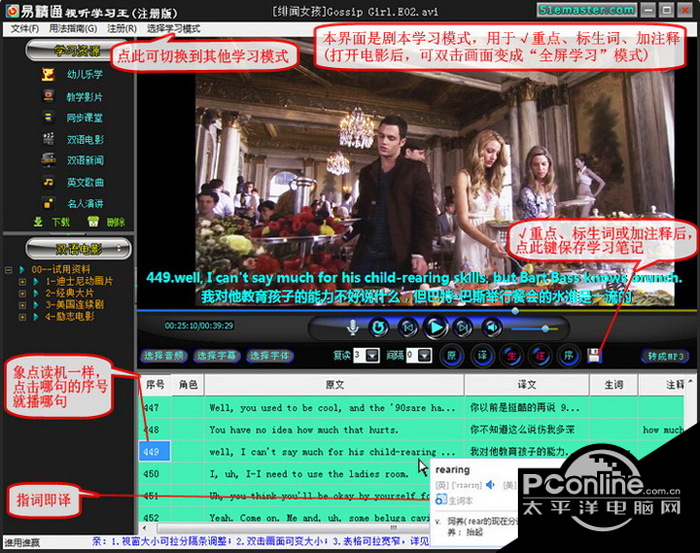Click the 转成MP3 convert button
The width and height of the screenshot is (700, 553).
665,356
